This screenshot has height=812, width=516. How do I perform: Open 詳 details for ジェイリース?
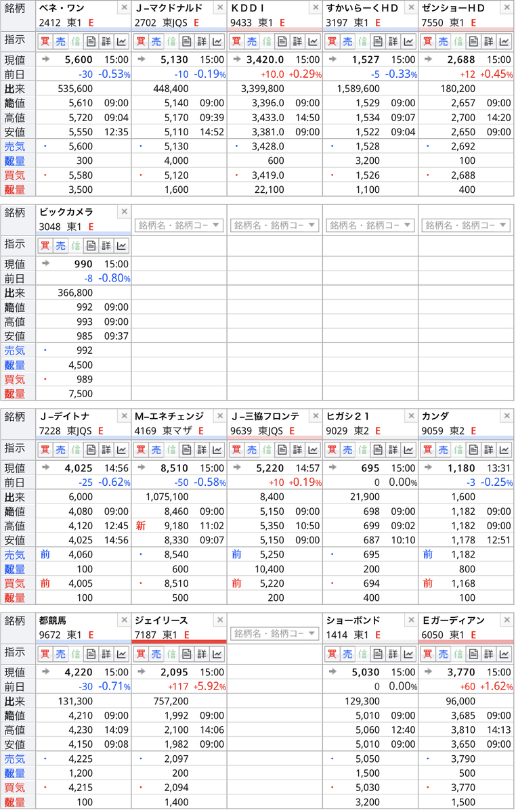tap(202, 654)
